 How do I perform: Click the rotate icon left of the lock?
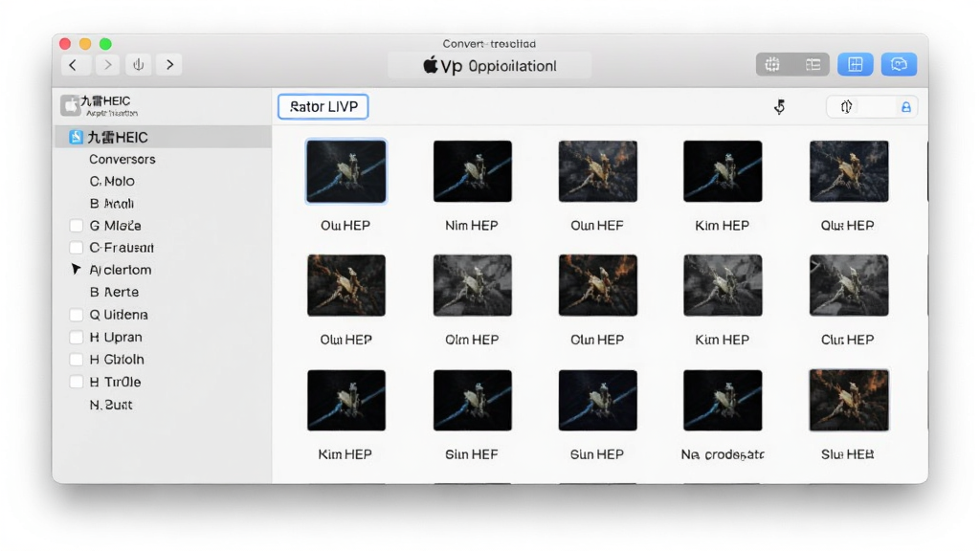(x=846, y=107)
